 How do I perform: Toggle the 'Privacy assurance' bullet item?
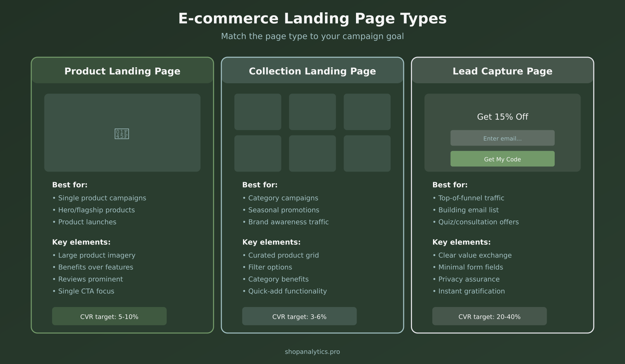click(469, 279)
